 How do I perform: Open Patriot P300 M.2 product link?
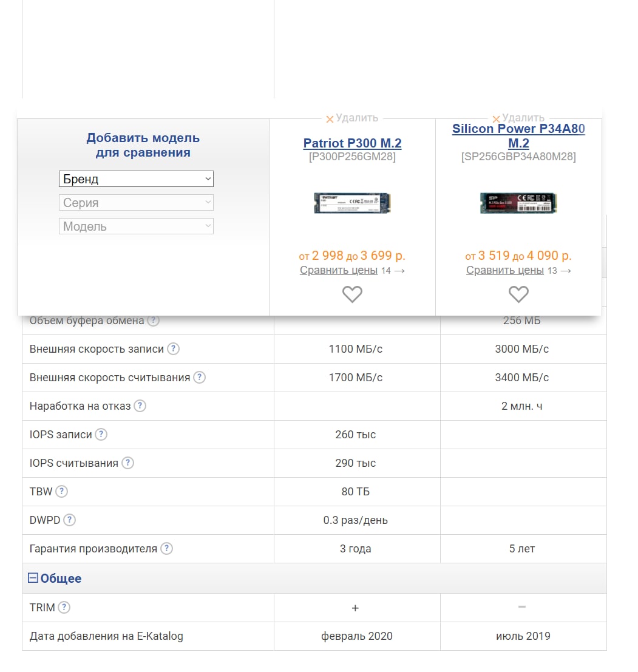tap(352, 143)
